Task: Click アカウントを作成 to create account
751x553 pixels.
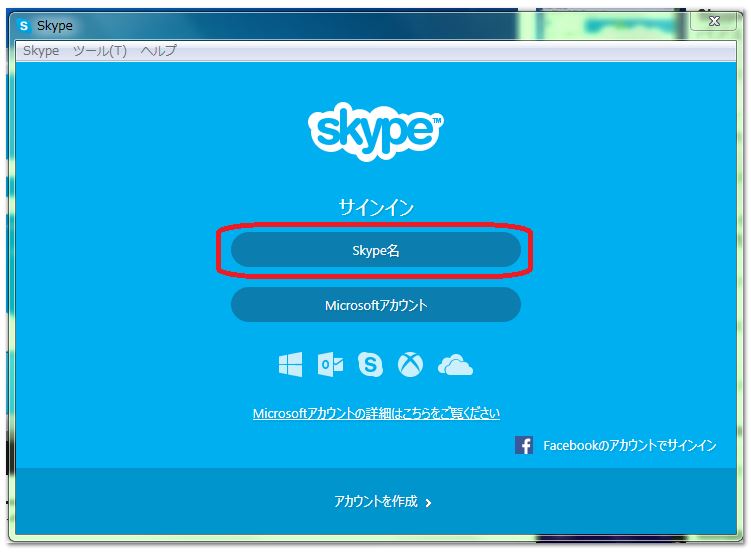Action: (376, 501)
